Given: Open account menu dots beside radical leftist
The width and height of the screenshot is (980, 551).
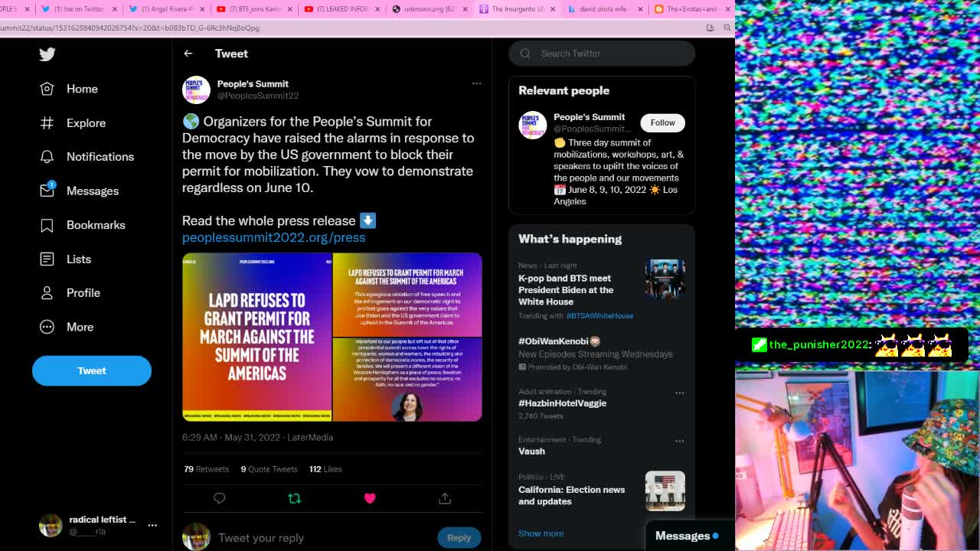Looking at the screenshot, I should pyautogui.click(x=152, y=525).
